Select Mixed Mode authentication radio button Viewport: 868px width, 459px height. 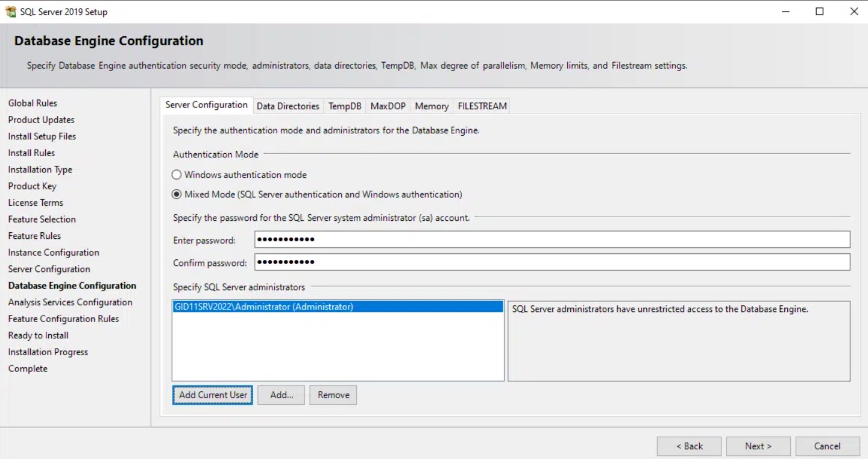(x=177, y=195)
